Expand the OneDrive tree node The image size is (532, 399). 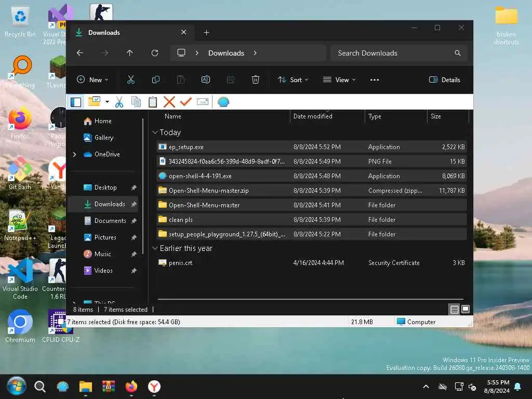click(74, 154)
